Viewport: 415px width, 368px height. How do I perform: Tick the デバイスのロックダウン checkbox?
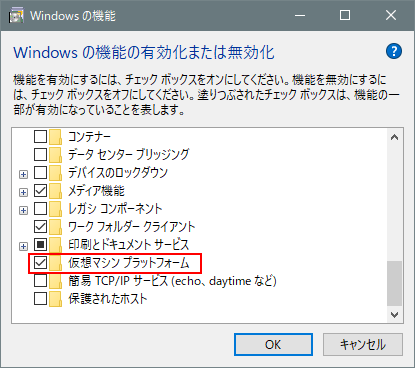click(x=40, y=172)
